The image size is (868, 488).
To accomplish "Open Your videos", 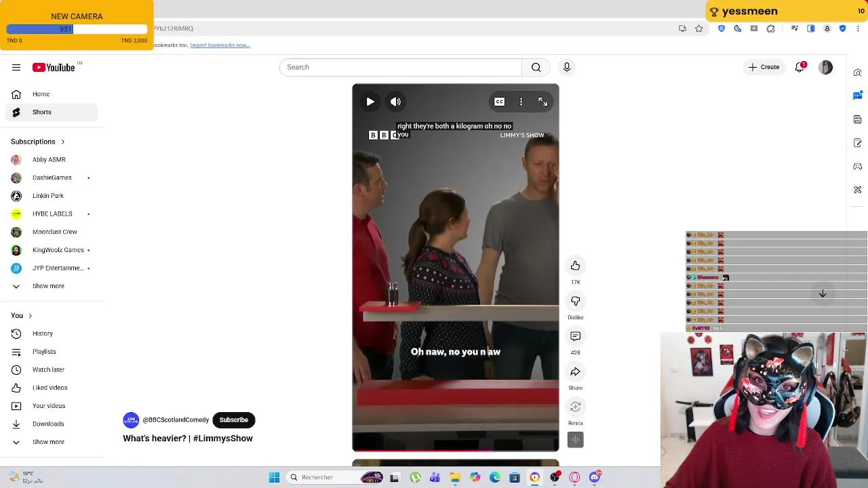I will click(x=52, y=406).
